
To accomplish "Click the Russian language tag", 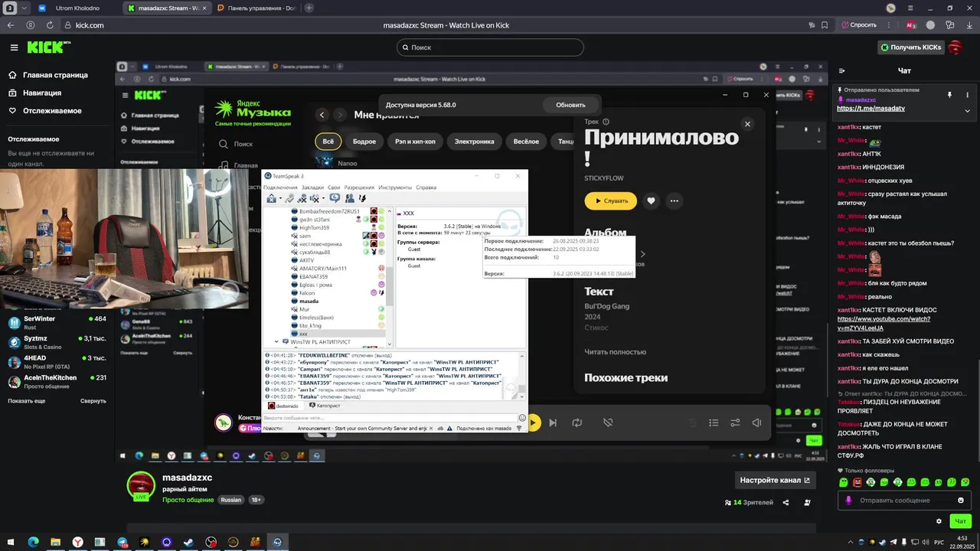I will [231, 500].
